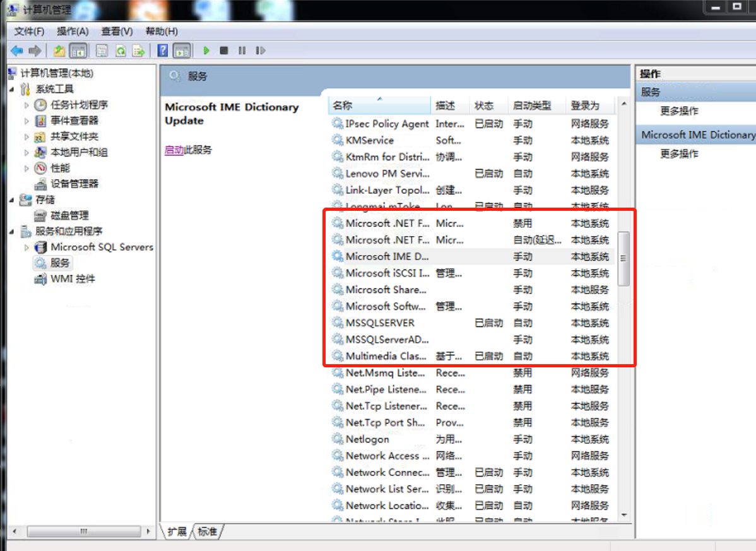Click the tree pane horizontal scrollbar left arrow

pyautogui.click(x=15, y=531)
